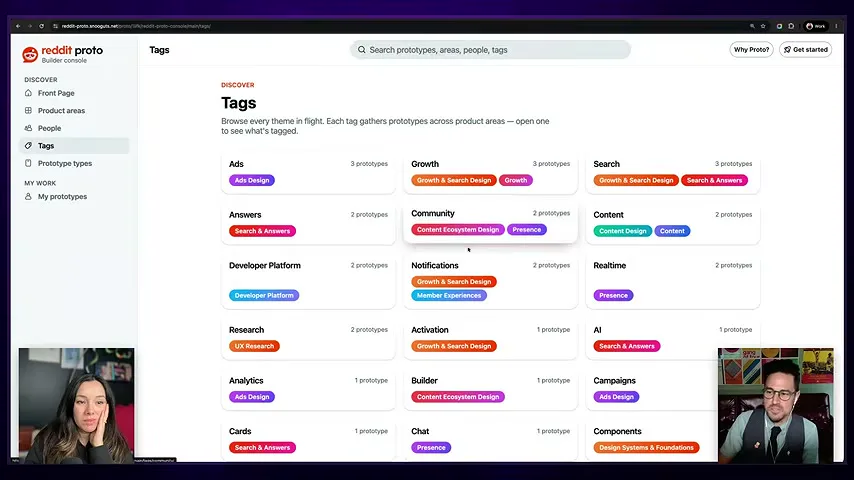This screenshot has width=854, height=480.
Task: Click the zoom magnifier icon in the address bar
Action: 752,26
